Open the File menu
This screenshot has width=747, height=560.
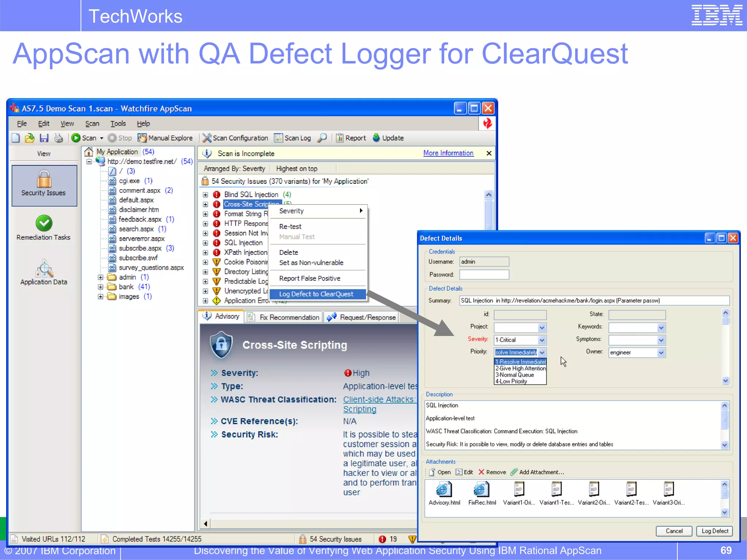coord(22,124)
